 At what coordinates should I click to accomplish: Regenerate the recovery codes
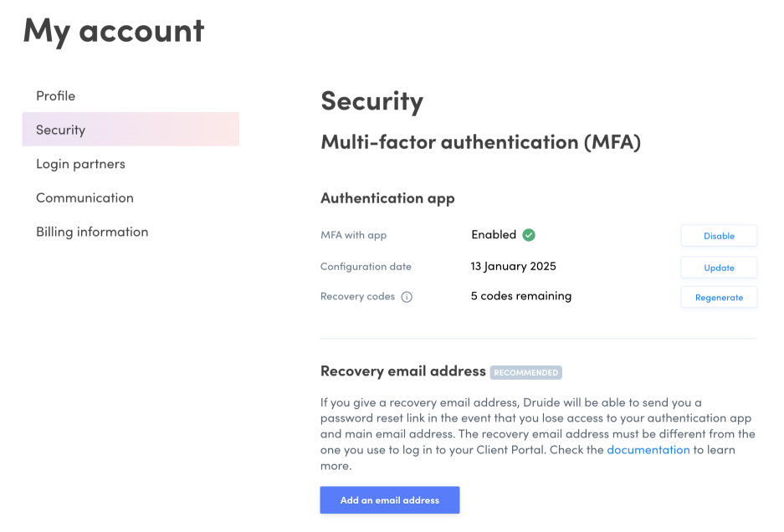(719, 297)
